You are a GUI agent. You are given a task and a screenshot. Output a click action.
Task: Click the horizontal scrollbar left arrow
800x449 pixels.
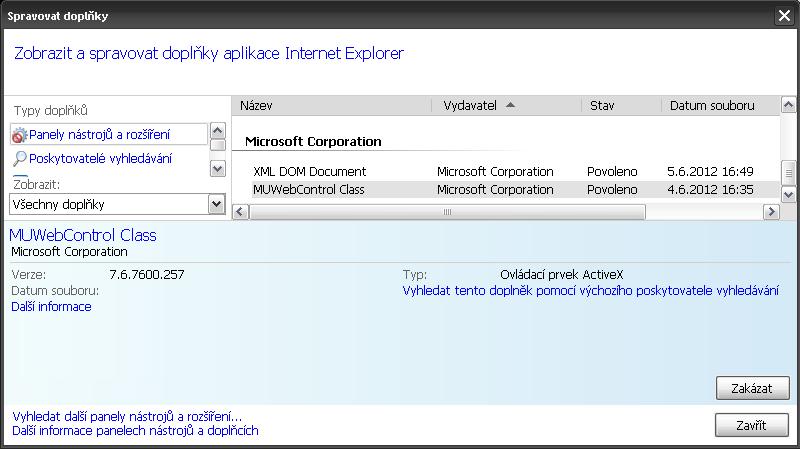(241, 212)
